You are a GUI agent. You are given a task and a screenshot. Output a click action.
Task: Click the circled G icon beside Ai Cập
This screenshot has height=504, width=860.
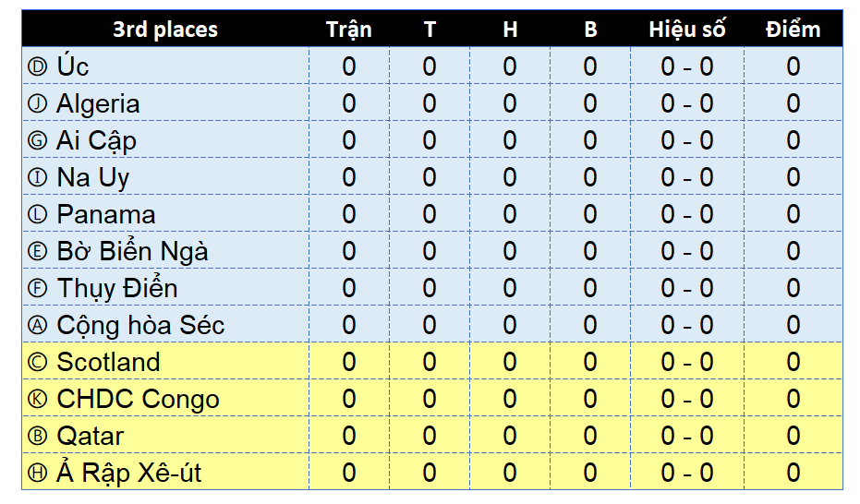37,141
